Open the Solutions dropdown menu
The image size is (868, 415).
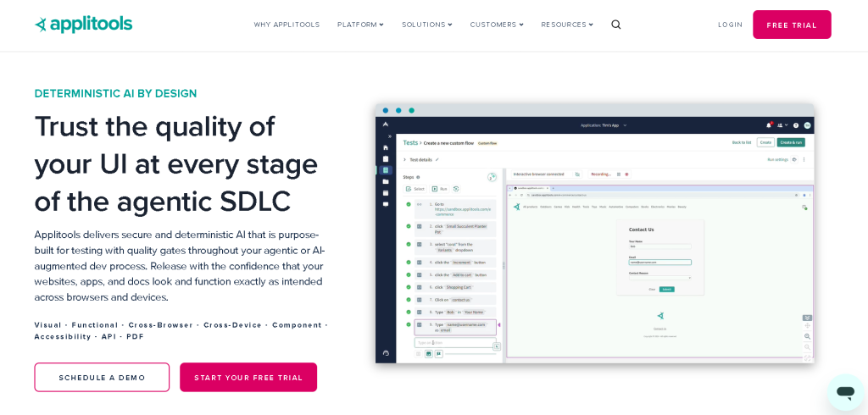click(x=427, y=25)
